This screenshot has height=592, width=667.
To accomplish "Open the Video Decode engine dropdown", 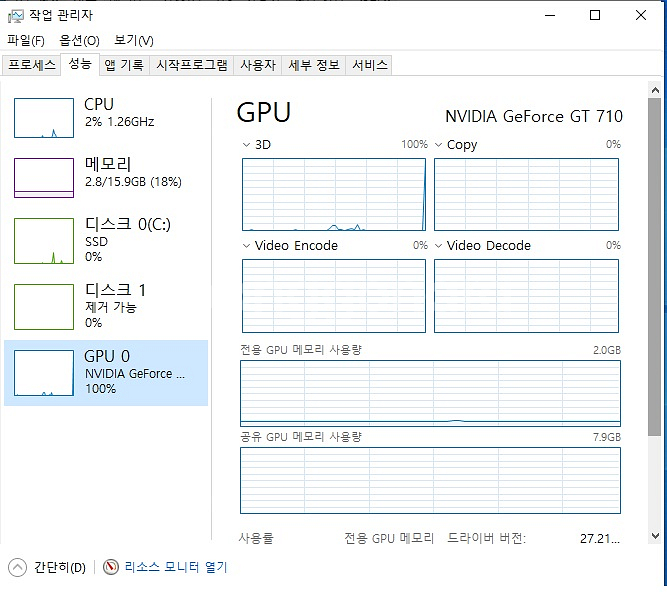I will (x=439, y=245).
